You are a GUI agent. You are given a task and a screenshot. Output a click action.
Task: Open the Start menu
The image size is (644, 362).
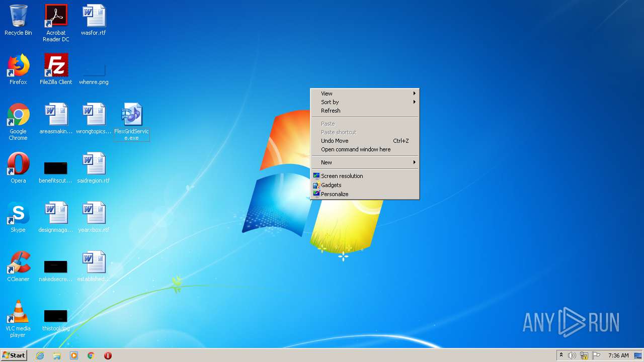[x=14, y=355]
